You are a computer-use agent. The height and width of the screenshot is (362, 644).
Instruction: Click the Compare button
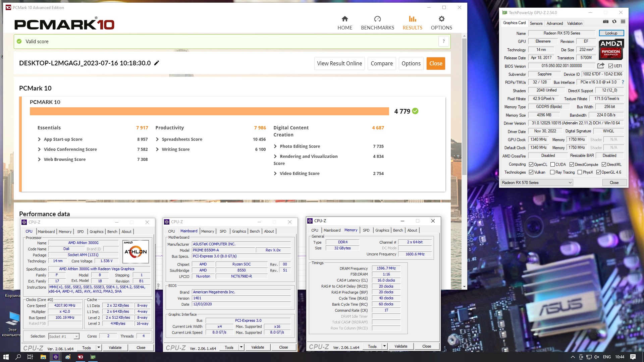click(382, 63)
